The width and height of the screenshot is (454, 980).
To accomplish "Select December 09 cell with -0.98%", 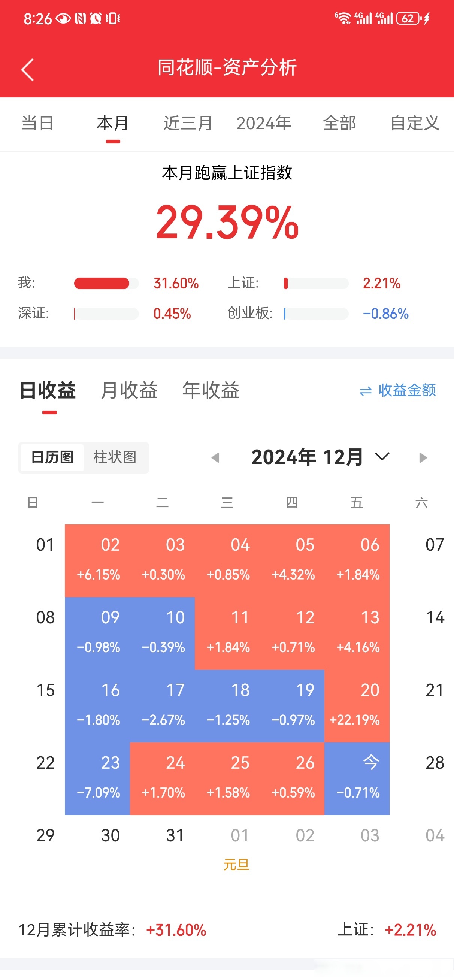I will [97, 633].
